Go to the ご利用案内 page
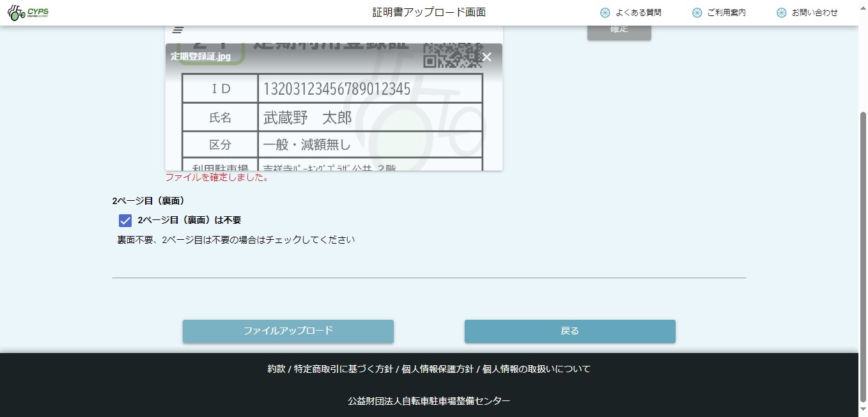 [726, 13]
